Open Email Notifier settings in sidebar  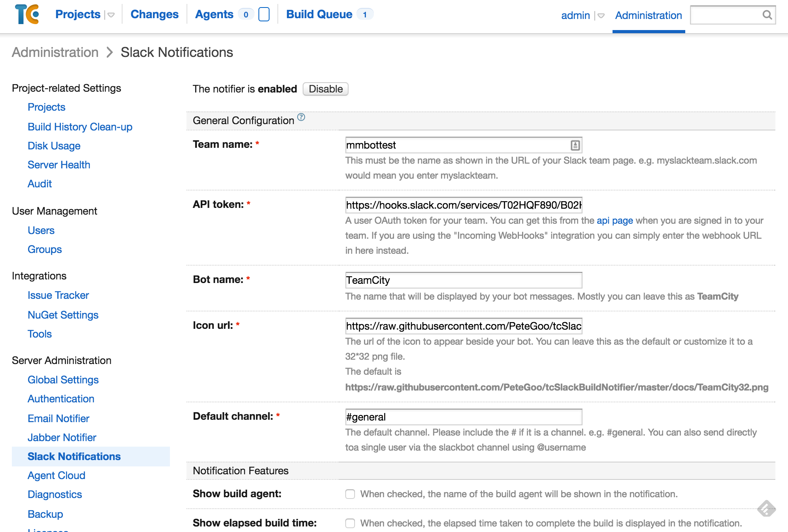coord(58,418)
